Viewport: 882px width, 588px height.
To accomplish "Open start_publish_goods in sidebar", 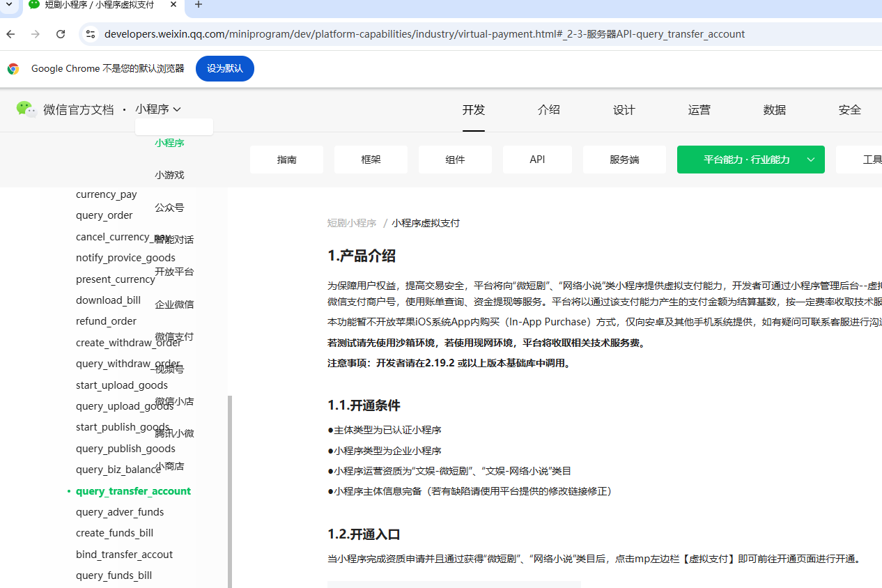I will pos(123,427).
